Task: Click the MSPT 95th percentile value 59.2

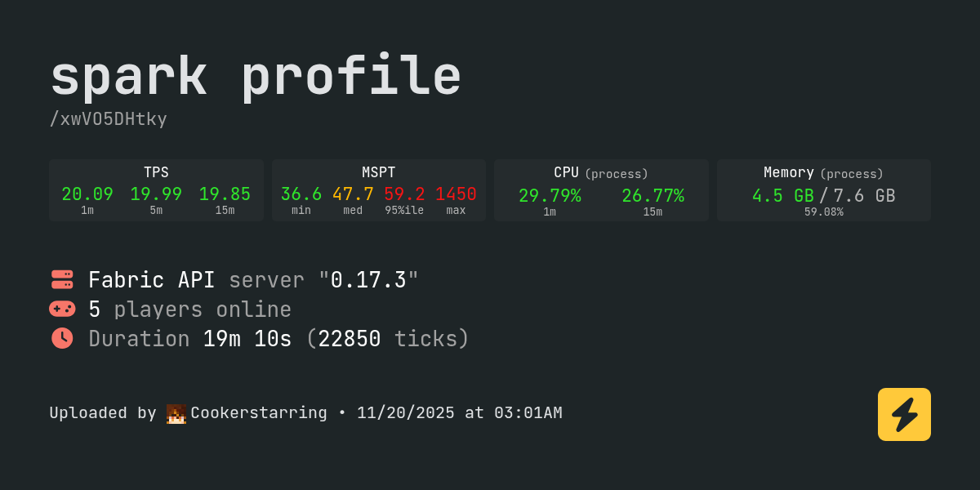Action: (x=404, y=194)
